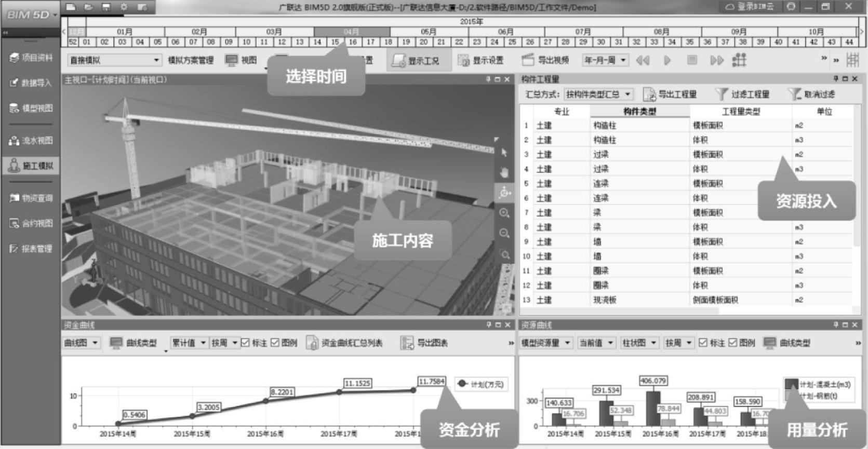Switch to 模型视图 in the sidebar
This screenshot has height=449, width=868.
tap(31, 108)
